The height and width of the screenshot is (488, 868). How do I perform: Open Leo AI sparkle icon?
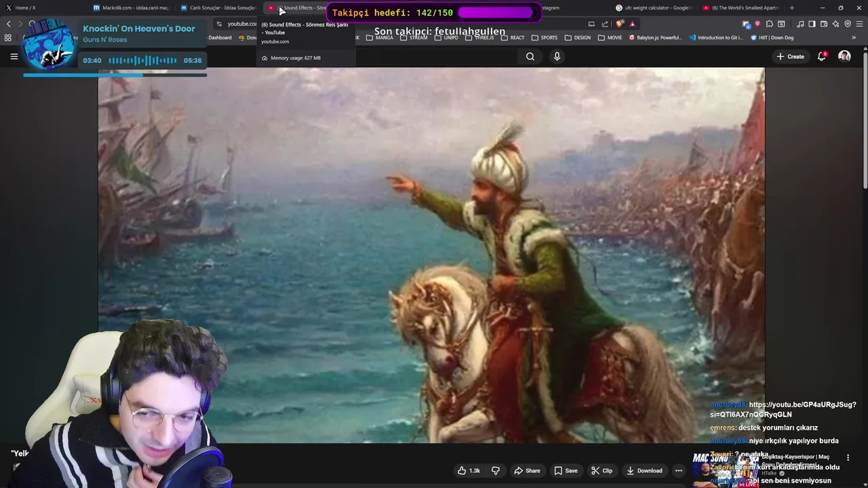(x=835, y=24)
